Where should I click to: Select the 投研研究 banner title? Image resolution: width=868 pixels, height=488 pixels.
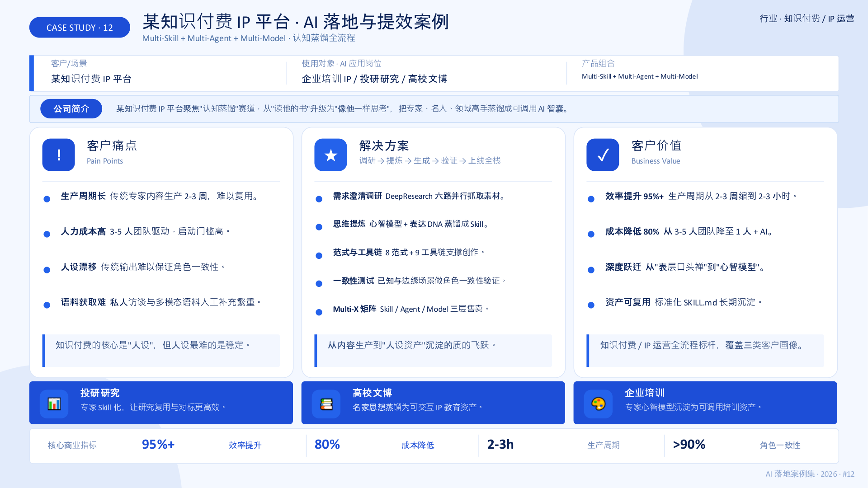tap(100, 393)
